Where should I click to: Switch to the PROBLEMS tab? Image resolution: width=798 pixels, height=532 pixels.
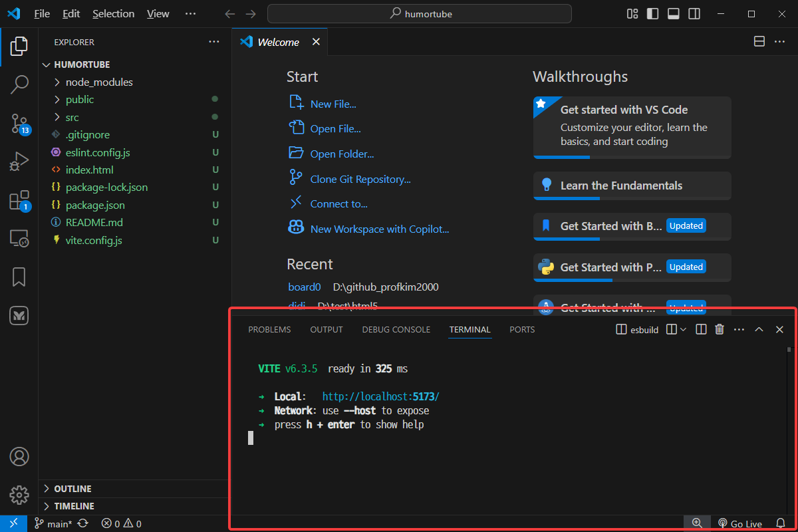[x=269, y=330]
